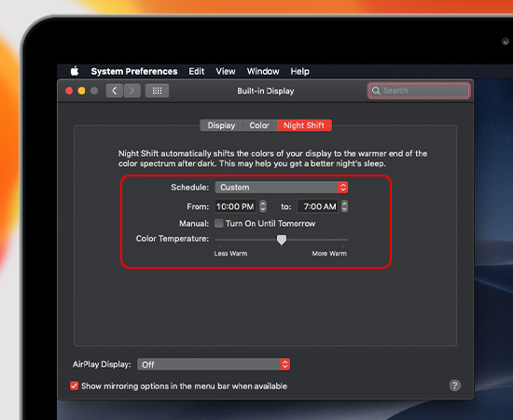
Task: Show all preferences grid button
Action: 157,91
